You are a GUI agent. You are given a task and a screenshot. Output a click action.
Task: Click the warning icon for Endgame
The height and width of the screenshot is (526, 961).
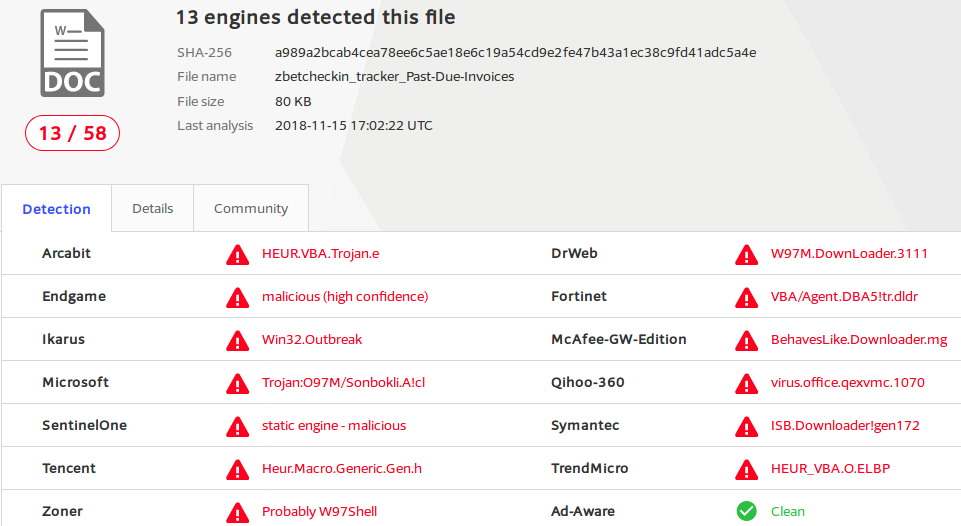238,297
